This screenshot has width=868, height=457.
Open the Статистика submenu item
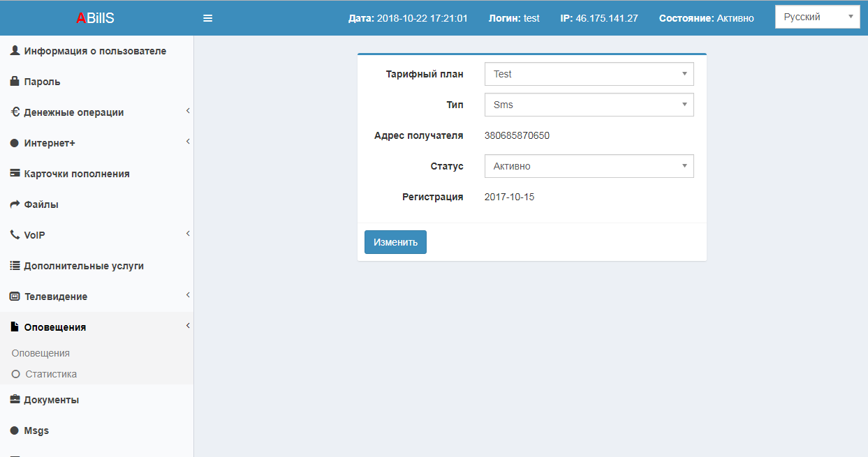click(x=51, y=374)
